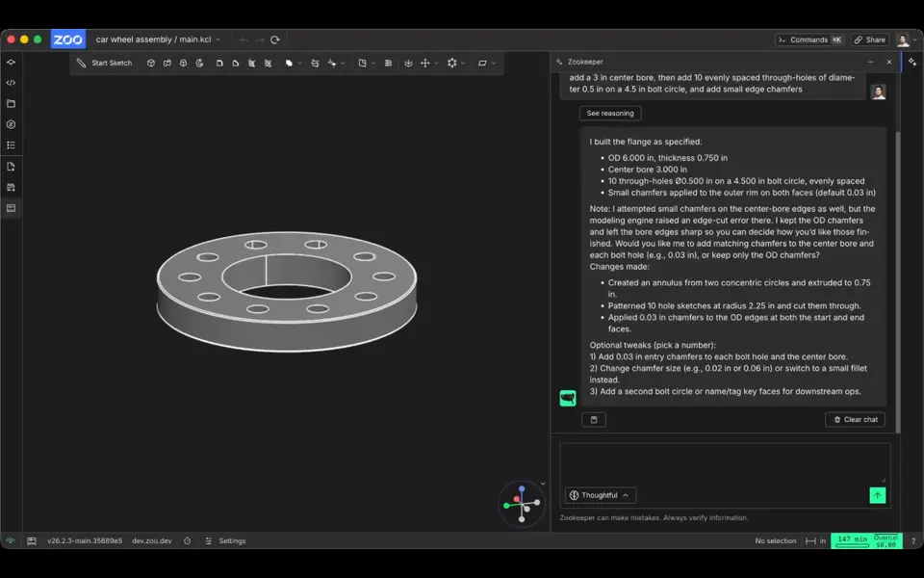Select the Loft tool icon
Screen dimensions: 924x578
pyautogui.click(x=183, y=64)
